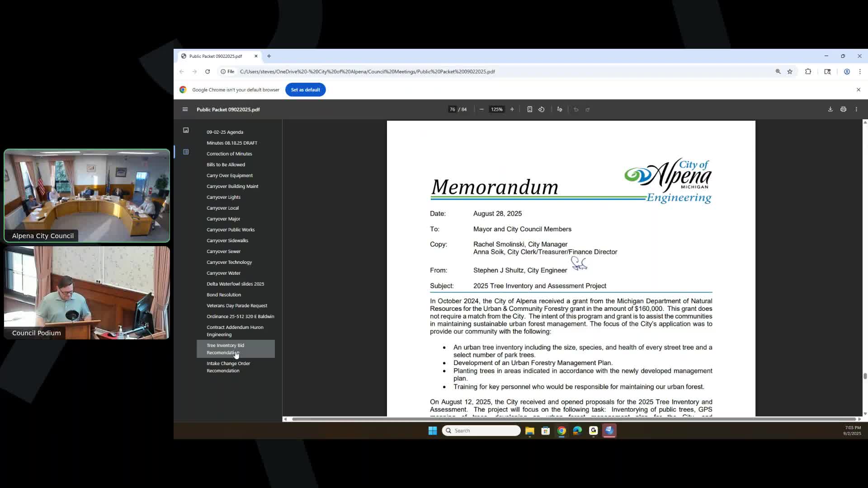The height and width of the screenshot is (488, 868).
Task: Click the zoom out minus button
Action: [481, 109]
